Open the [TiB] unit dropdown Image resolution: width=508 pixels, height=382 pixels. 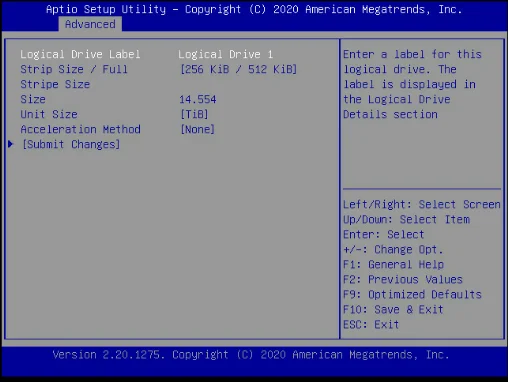194,114
